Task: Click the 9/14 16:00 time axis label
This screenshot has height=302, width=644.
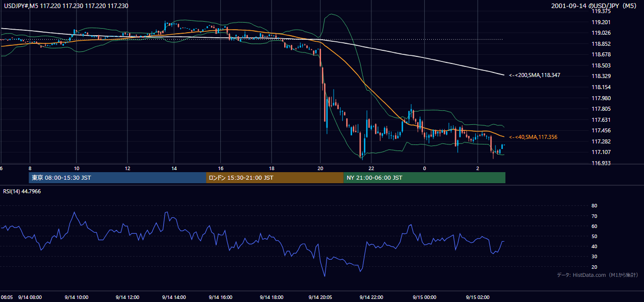Action: click(x=222, y=297)
